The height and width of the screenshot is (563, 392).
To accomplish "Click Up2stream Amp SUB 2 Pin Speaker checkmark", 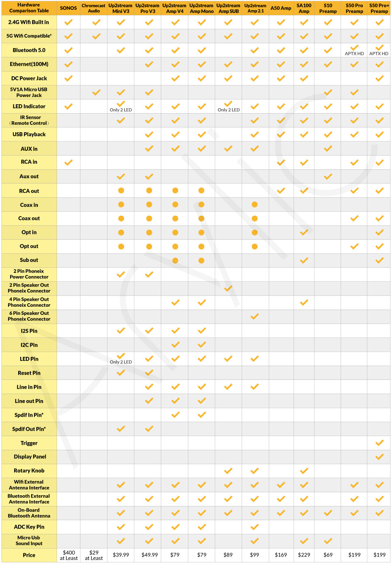I will (228, 288).
